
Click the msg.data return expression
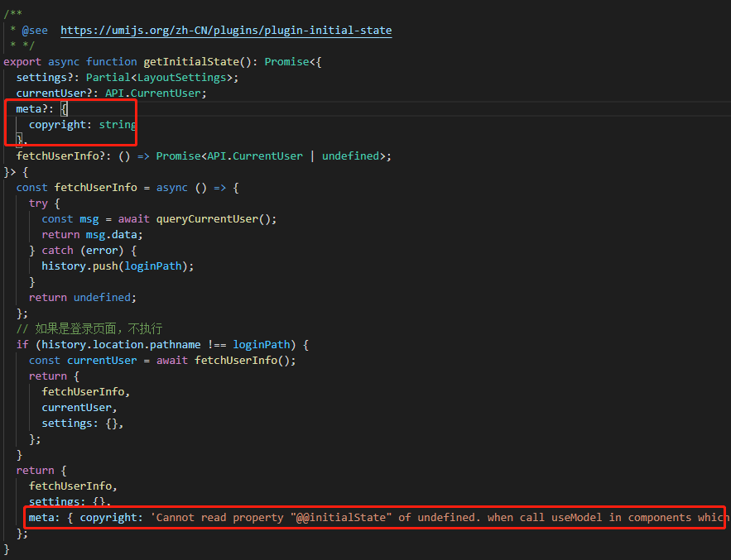(112, 234)
